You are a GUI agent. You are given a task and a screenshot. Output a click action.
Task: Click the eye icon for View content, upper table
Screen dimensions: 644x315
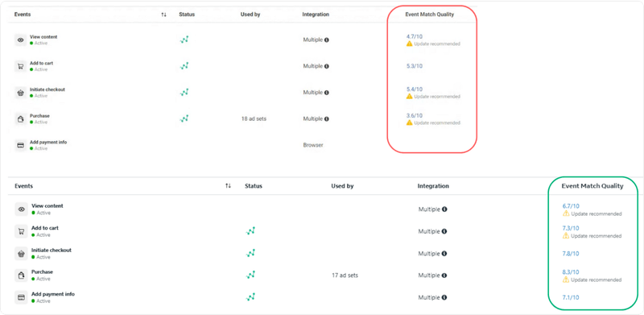point(21,40)
